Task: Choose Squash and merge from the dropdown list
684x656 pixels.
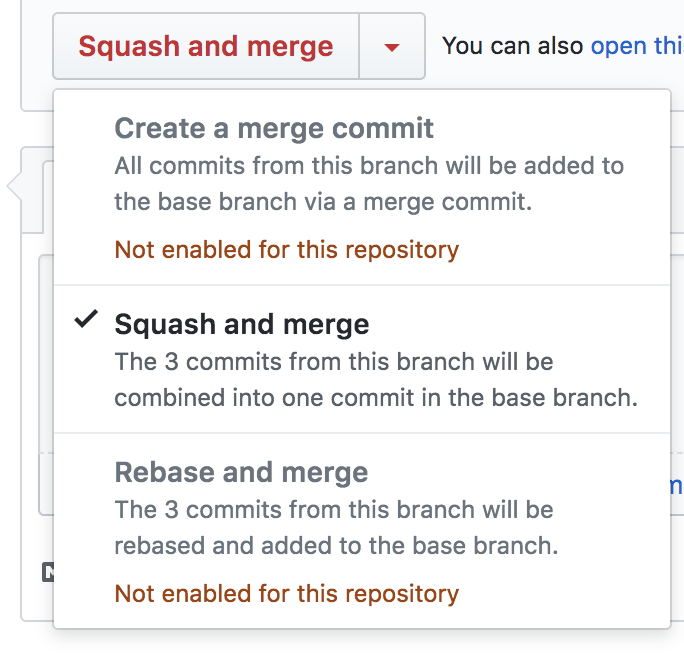Action: 362,359
